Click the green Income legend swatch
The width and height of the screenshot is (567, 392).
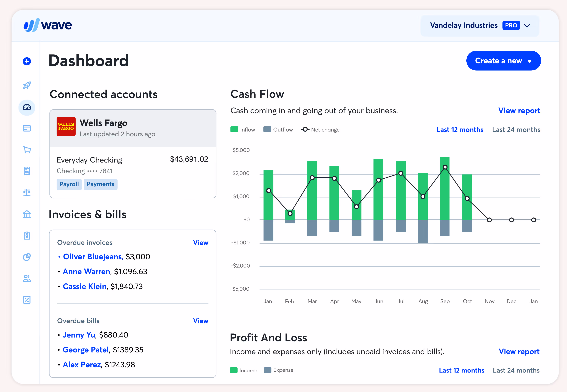pos(234,370)
